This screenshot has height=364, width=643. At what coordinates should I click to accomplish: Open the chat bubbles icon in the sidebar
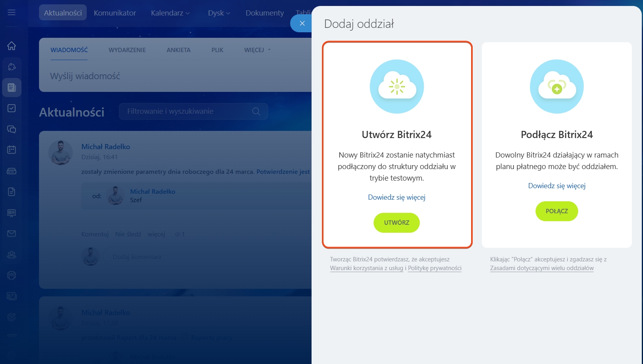click(x=12, y=129)
